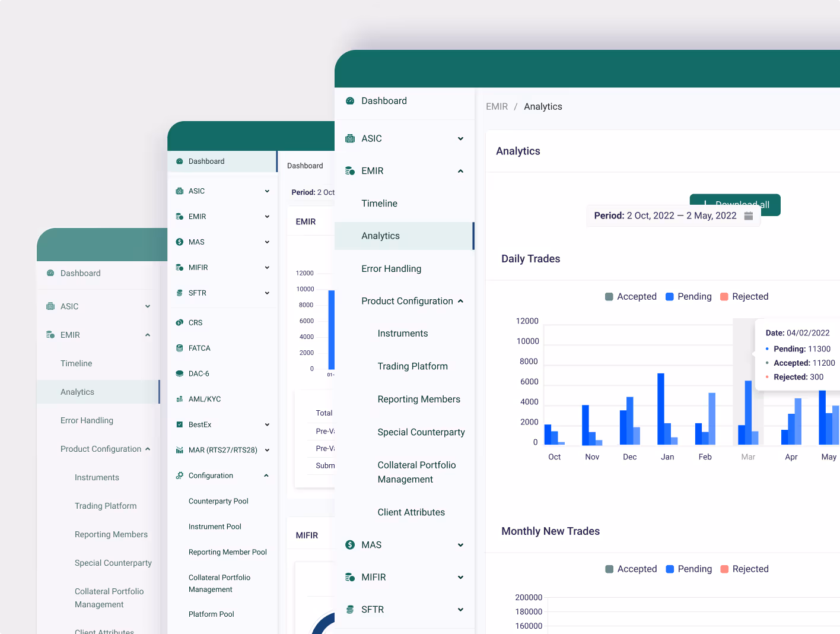The width and height of the screenshot is (840, 634).
Task: Expand SFTR chevron in front window
Action: [x=460, y=610]
